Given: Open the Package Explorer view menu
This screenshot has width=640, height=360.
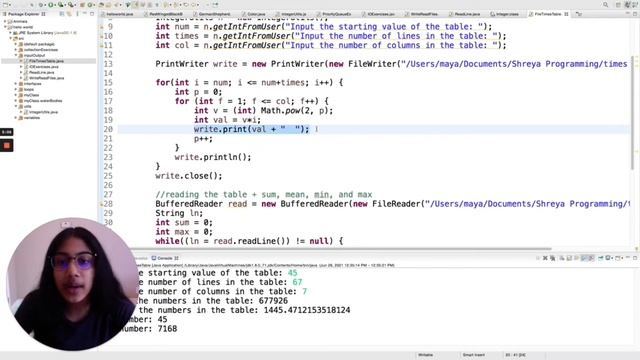Looking at the screenshot, I should tap(77, 14).
